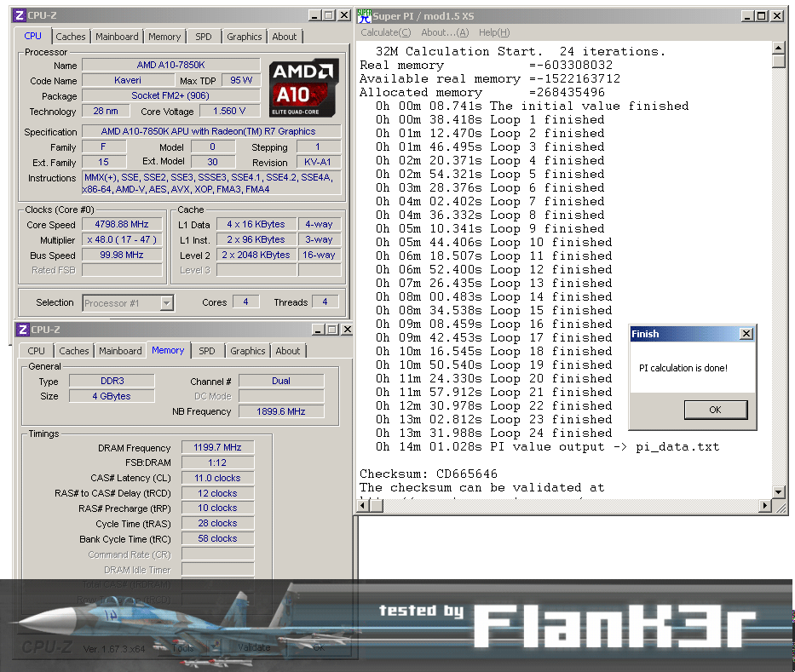
Task: Click the Super PI app icon in title bar
Action: tap(364, 15)
